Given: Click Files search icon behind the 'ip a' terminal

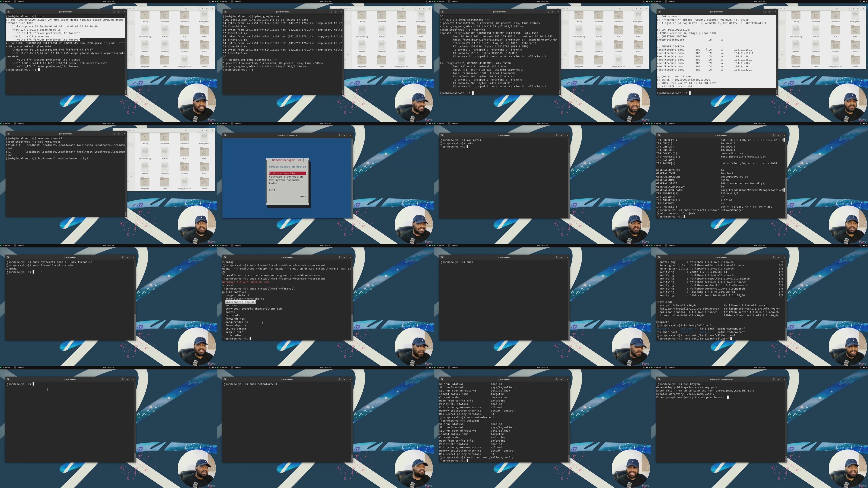Looking at the screenshot, I should click(186, 8).
